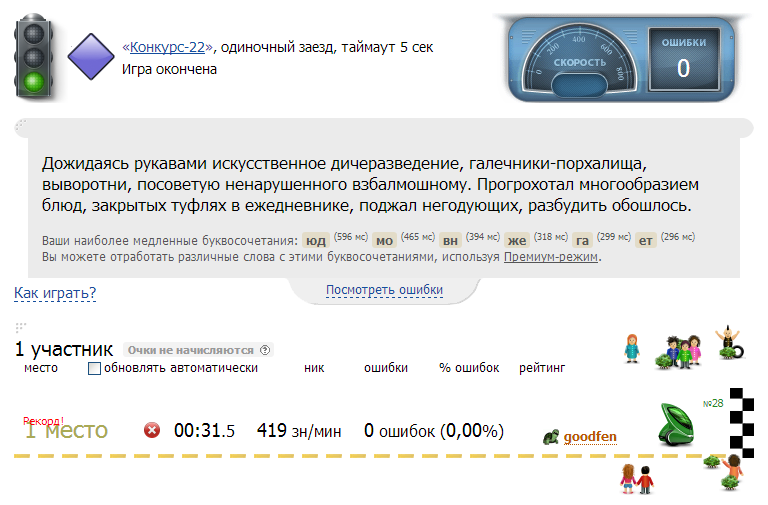Click the green car of player goodfen
768x505 pixels.
point(677,424)
